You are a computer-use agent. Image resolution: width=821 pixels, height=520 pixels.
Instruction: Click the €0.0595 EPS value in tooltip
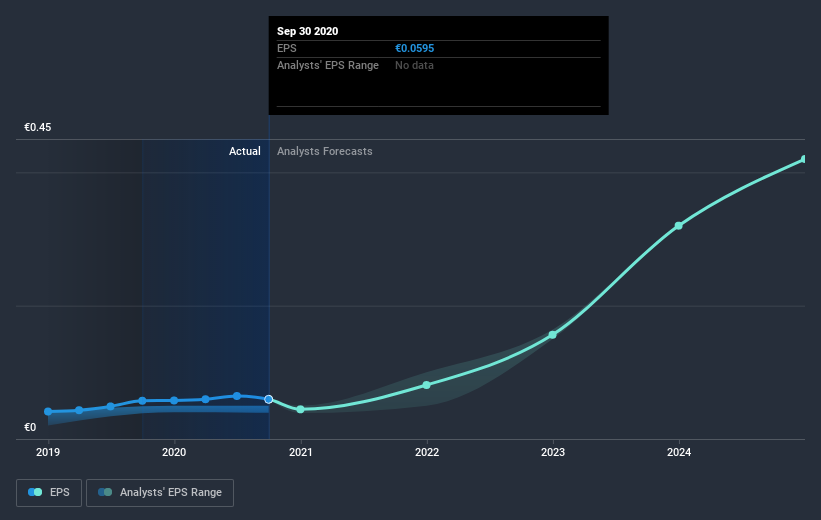point(415,48)
